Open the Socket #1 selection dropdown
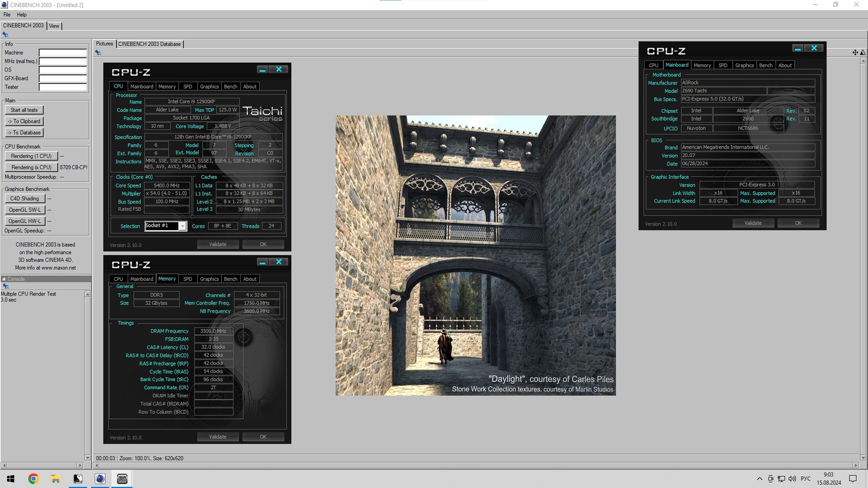The height and width of the screenshot is (488, 868). click(x=182, y=226)
